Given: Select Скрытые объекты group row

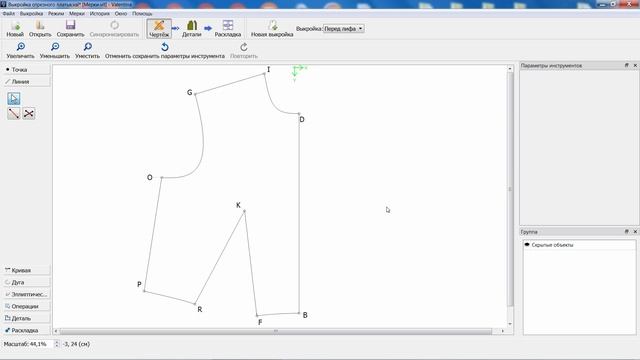Looking at the screenshot, I should pyautogui.click(x=579, y=245).
